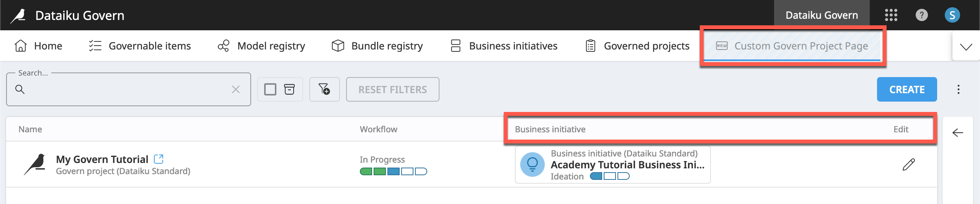Click the RESET FILTERS button

click(392, 89)
